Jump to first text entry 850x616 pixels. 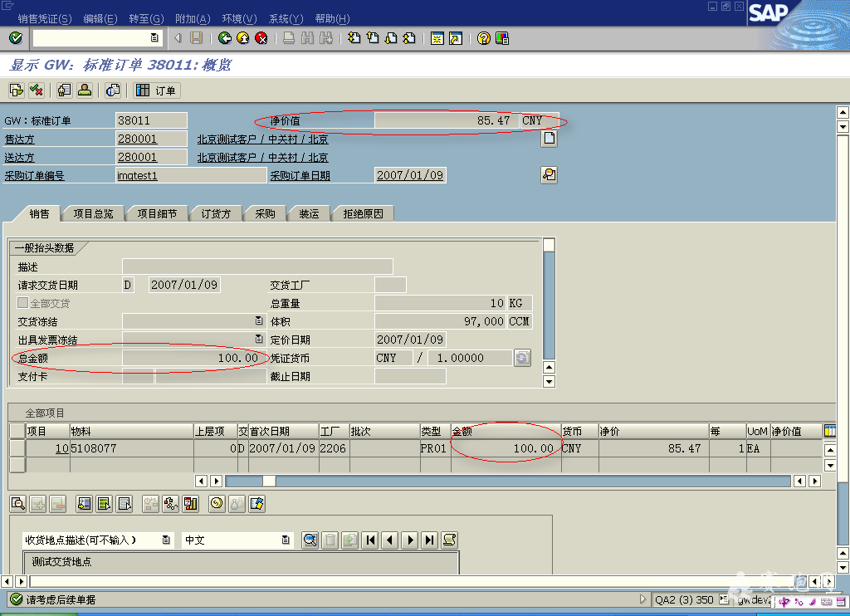tap(370, 540)
